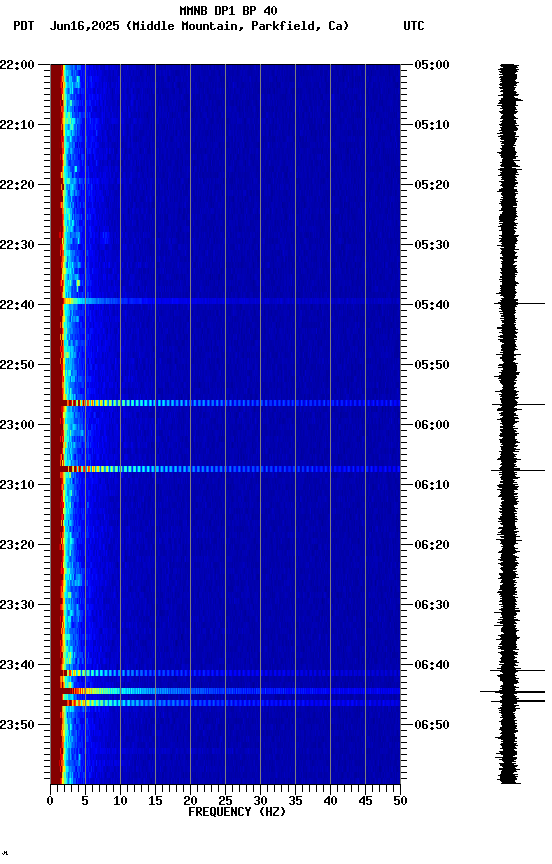
Task: Click the seismogram spike just after 06:40 UTC
Action: click(x=518, y=671)
